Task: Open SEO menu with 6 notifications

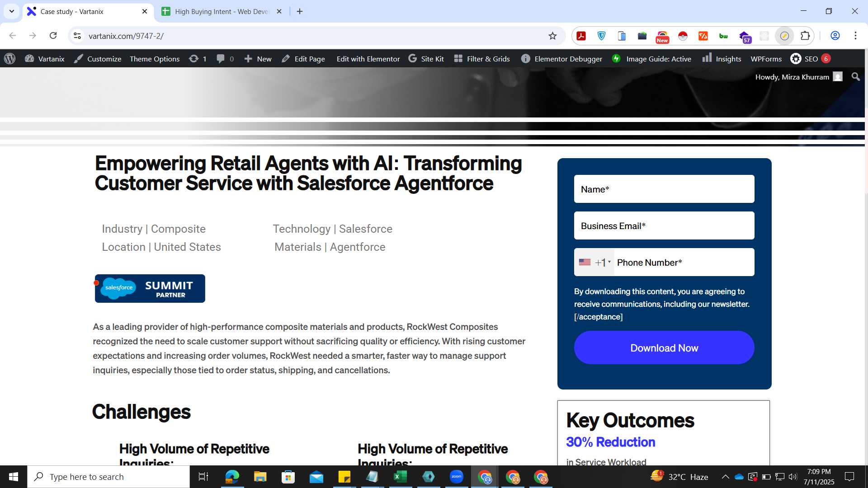Action: (810, 59)
